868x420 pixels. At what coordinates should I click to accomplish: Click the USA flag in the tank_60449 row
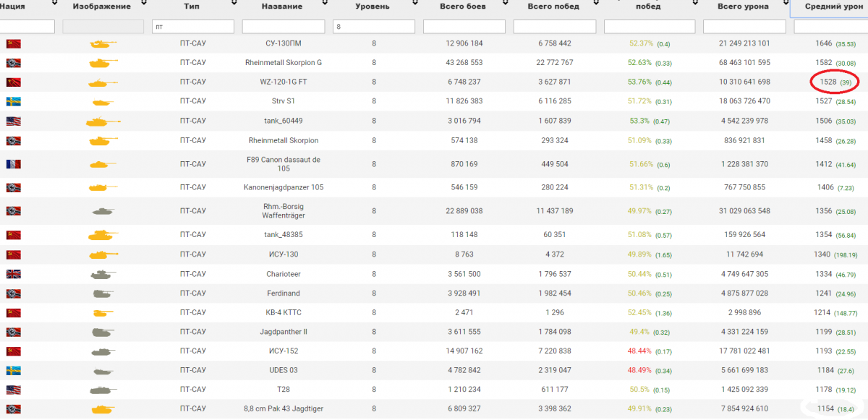coord(13,121)
